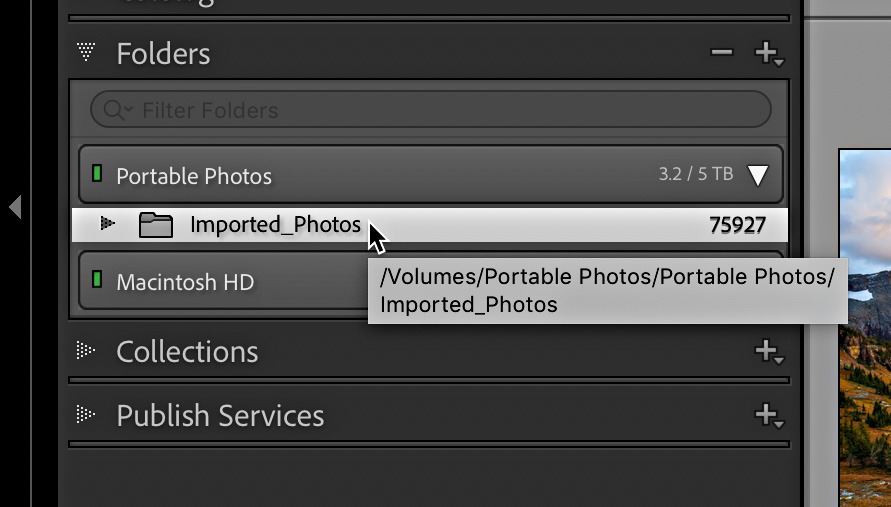Click the Macintosh HD volume bar
This screenshot has height=507, width=891.
220,282
